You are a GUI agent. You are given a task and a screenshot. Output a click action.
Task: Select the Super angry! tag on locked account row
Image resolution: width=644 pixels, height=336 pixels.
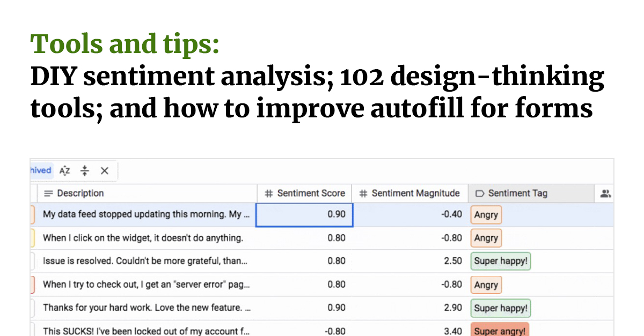click(x=500, y=331)
